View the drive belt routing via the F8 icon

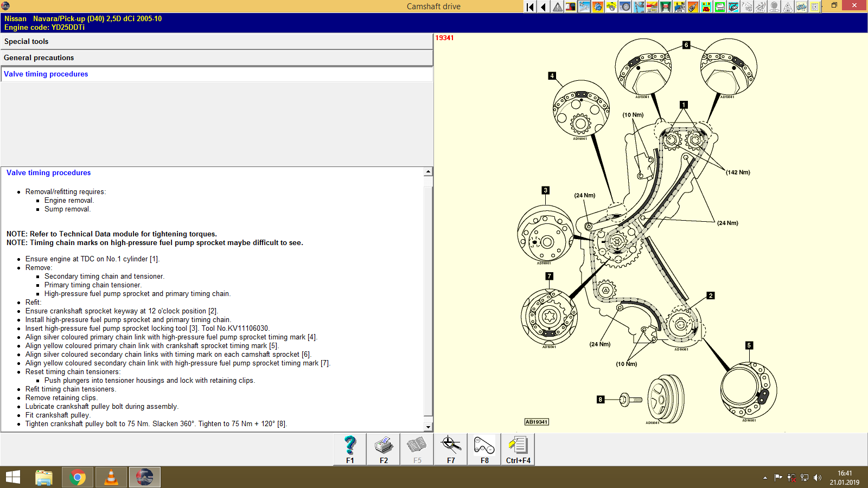(x=483, y=449)
